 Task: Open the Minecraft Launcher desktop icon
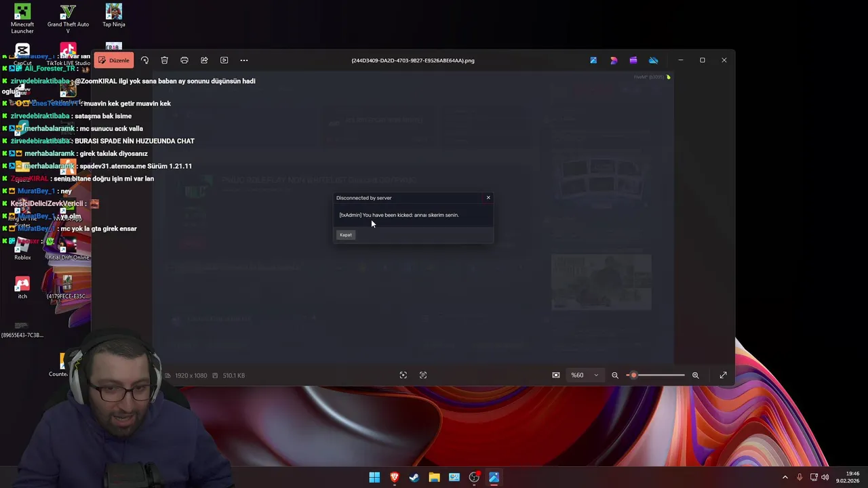[x=22, y=19]
